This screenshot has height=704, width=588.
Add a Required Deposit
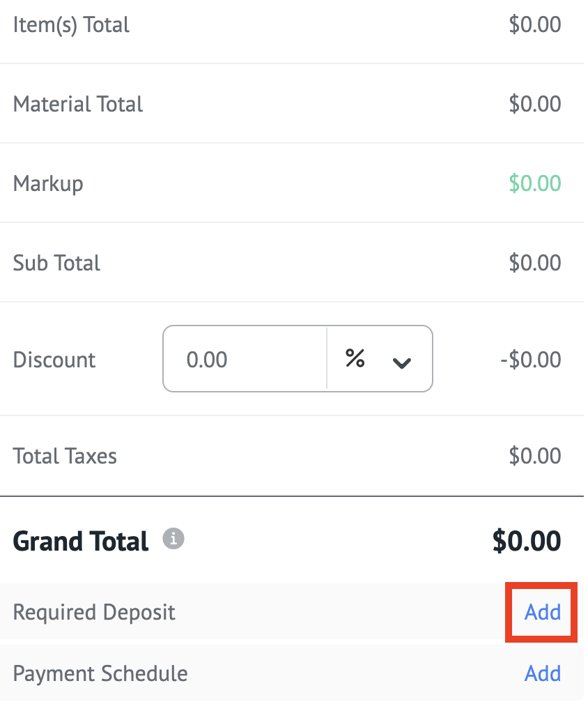543,613
